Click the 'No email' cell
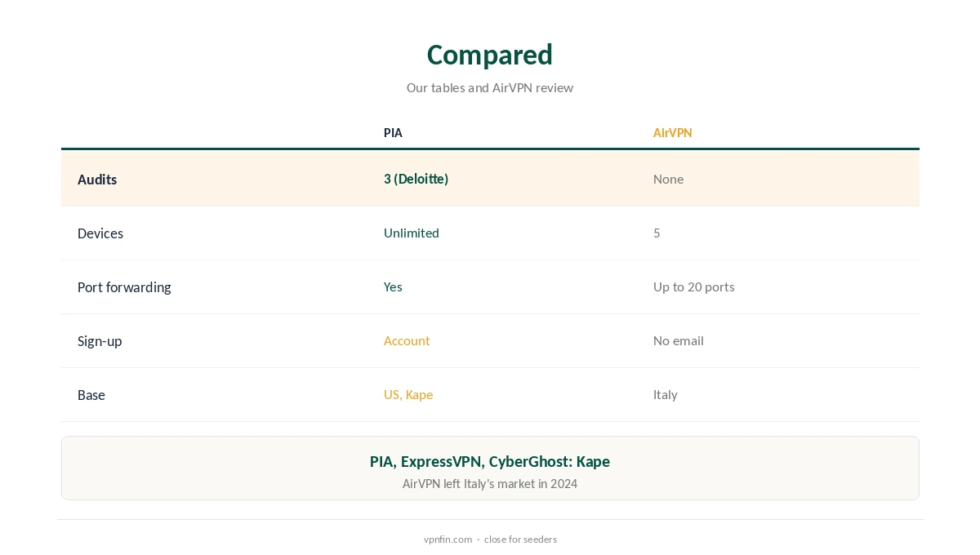The height and width of the screenshot is (555, 980). tap(678, 340)
